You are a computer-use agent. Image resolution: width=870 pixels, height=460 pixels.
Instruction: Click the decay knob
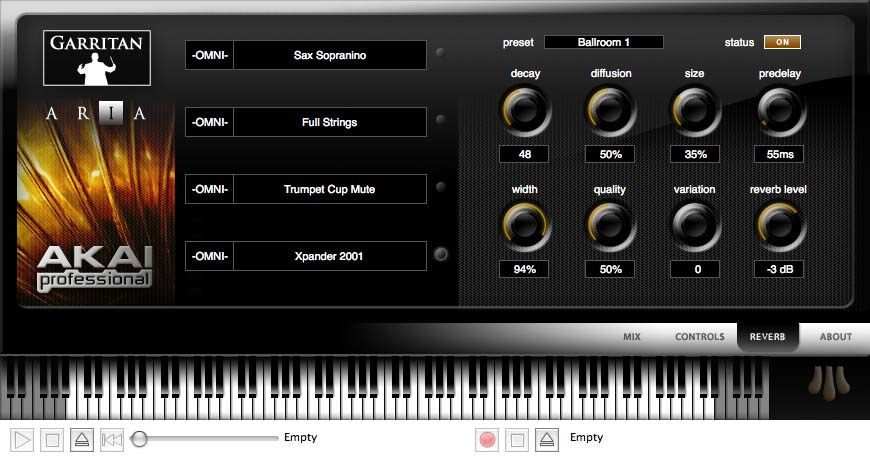(525, 109)
